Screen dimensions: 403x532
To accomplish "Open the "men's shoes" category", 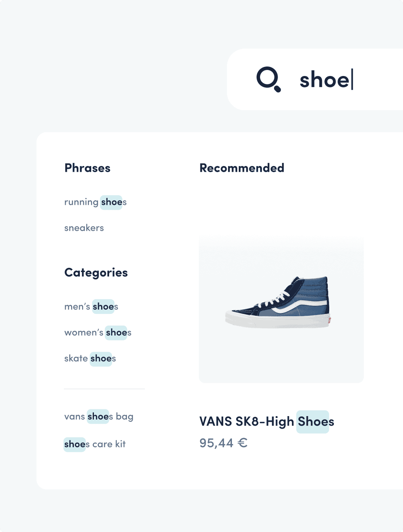I will point(91,307).
